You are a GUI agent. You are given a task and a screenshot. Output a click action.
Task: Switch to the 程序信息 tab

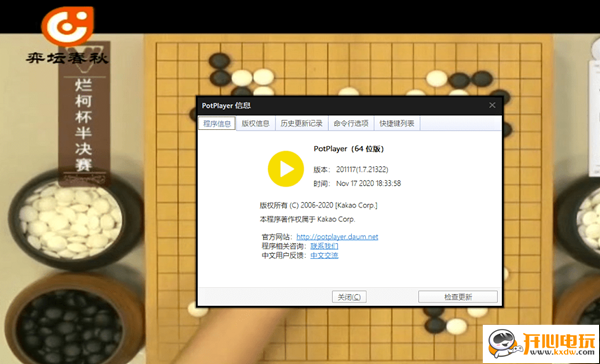(217, 123)
